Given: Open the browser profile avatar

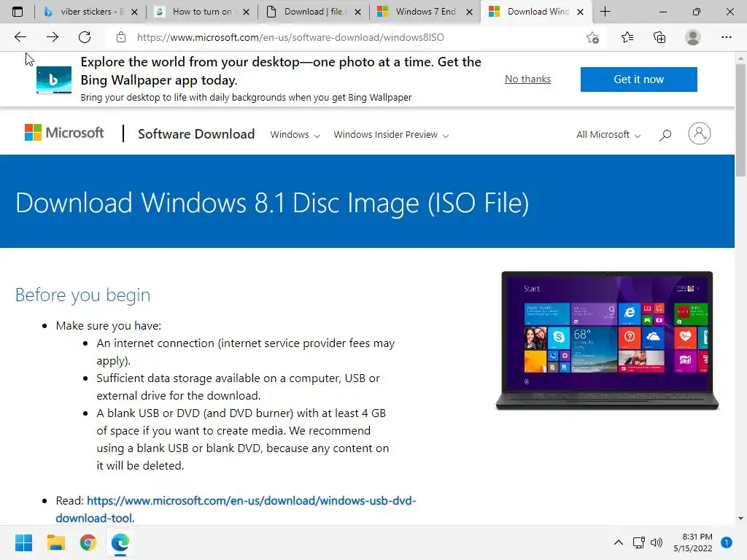Looking at the screenshot, I should [693, 37].
